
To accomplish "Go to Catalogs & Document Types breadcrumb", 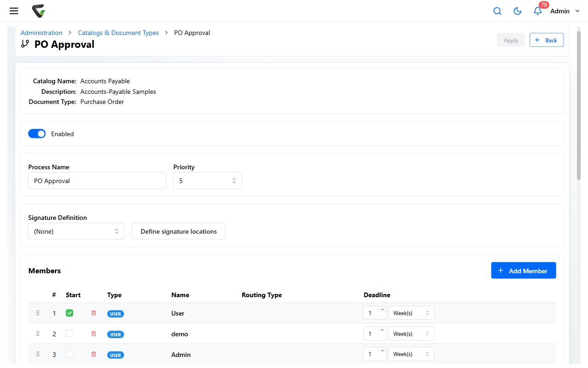I will tap(118, 33).
